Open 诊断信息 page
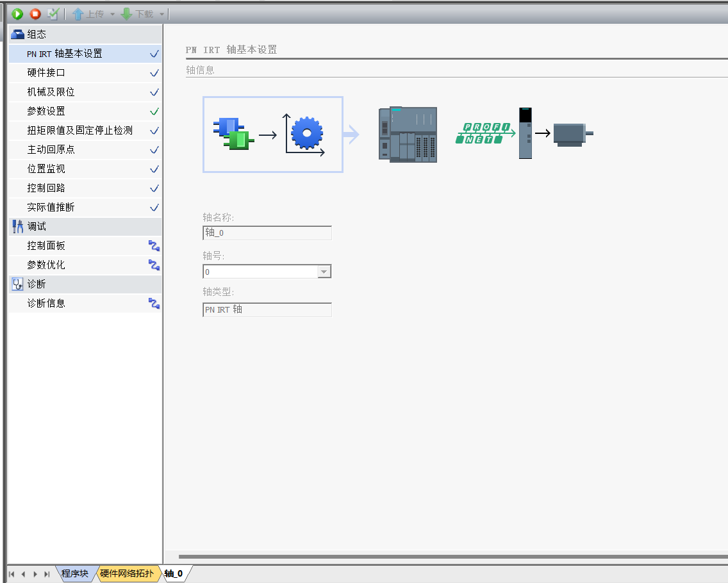 click(x=85, y=304)
